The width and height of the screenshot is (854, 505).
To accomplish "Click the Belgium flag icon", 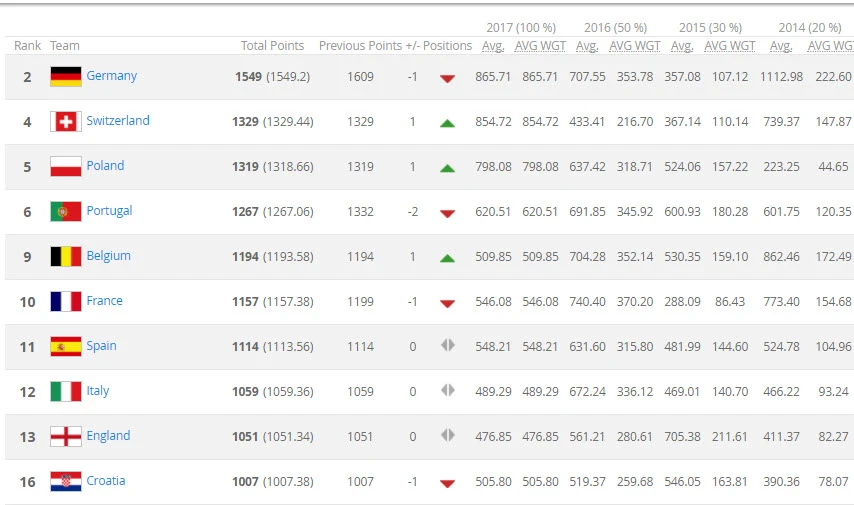I will tap(66, 256).
